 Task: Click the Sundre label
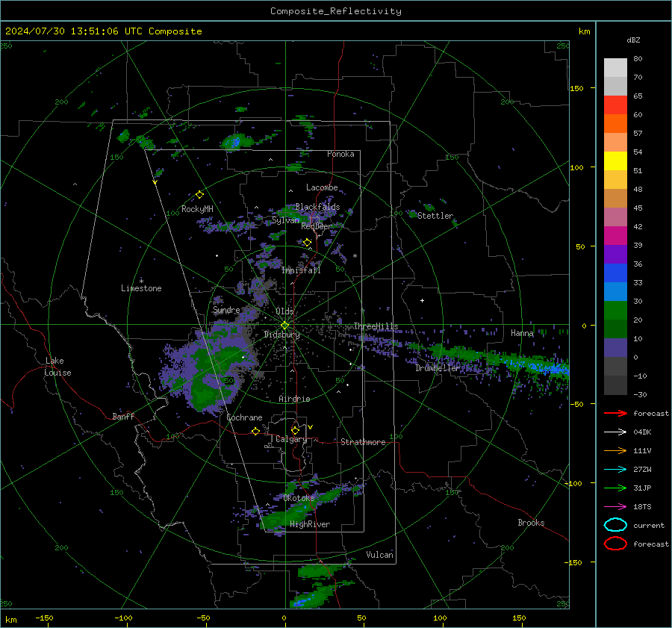pos(226,309)
